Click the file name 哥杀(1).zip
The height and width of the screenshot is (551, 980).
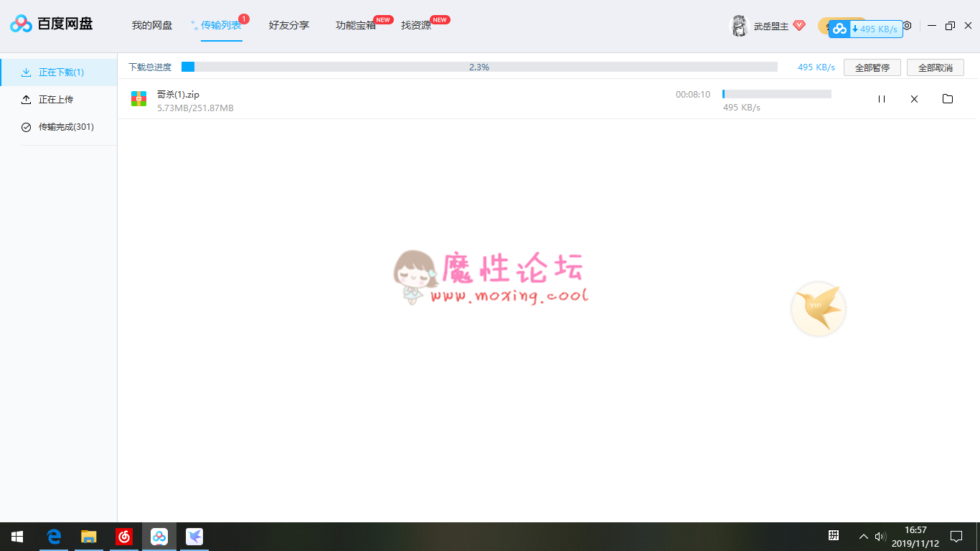[178, 94]
